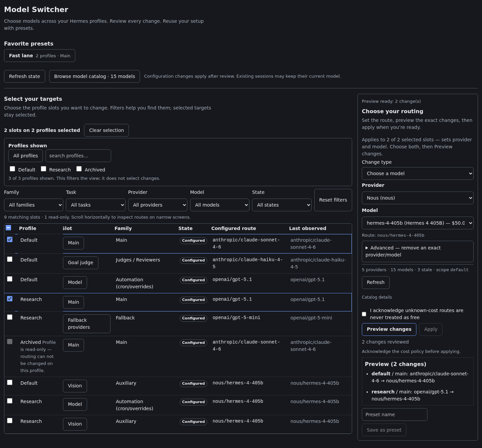The width and height of the screenshot is (482, 448).
Task: Enable the Default profile filter checkbox
Action: point(12,169)
